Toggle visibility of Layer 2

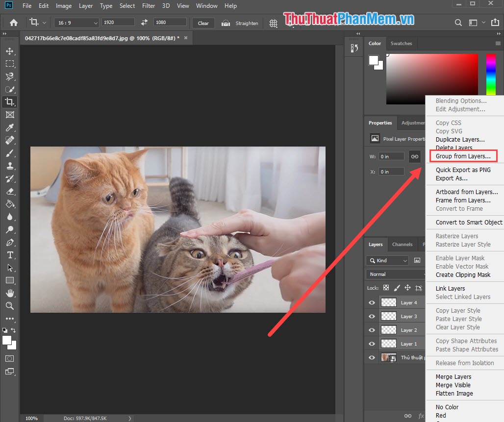click(x=371, y=330)
